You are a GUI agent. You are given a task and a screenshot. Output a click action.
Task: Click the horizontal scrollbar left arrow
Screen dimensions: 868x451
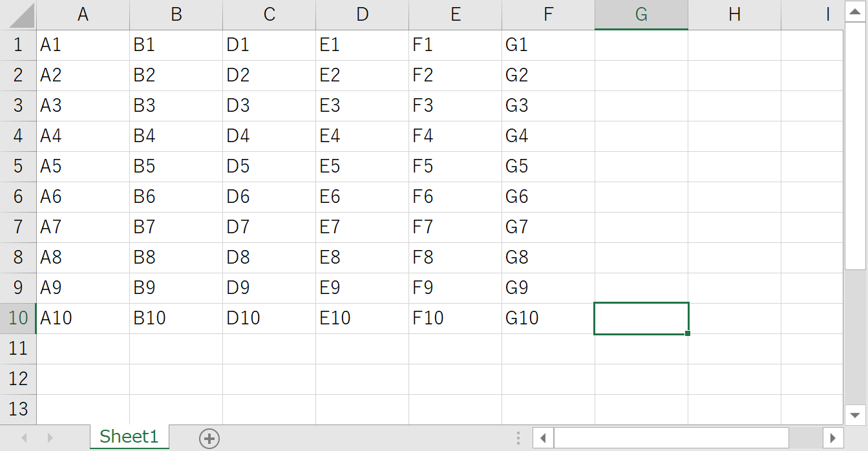(543, 438)
